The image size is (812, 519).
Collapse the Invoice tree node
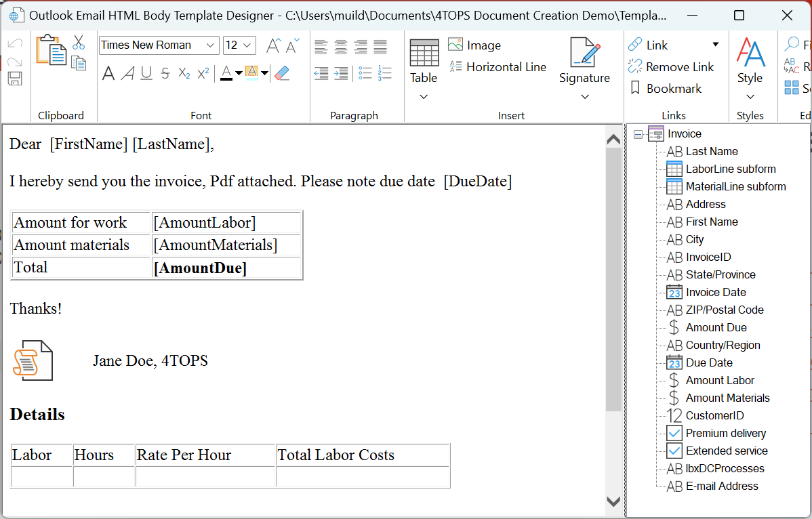637,133
